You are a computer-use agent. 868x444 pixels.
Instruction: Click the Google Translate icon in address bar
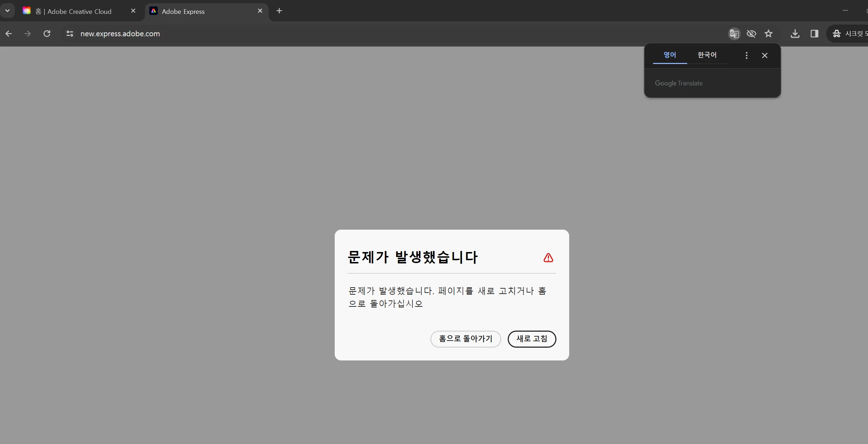[x=734, y=34]
